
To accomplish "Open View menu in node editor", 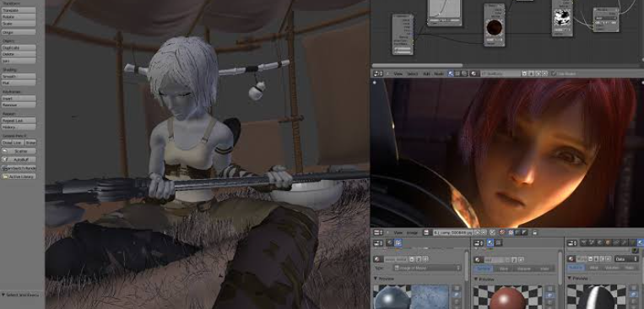I will [398, 73].
